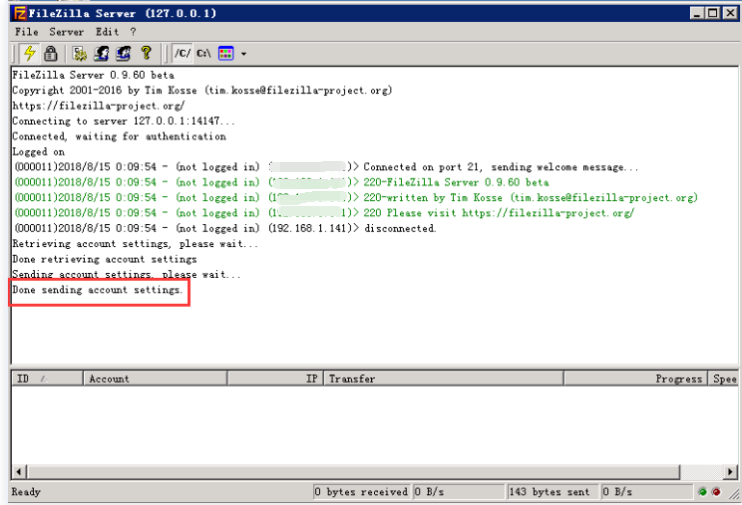Sort by IP column header

(275, 379)
